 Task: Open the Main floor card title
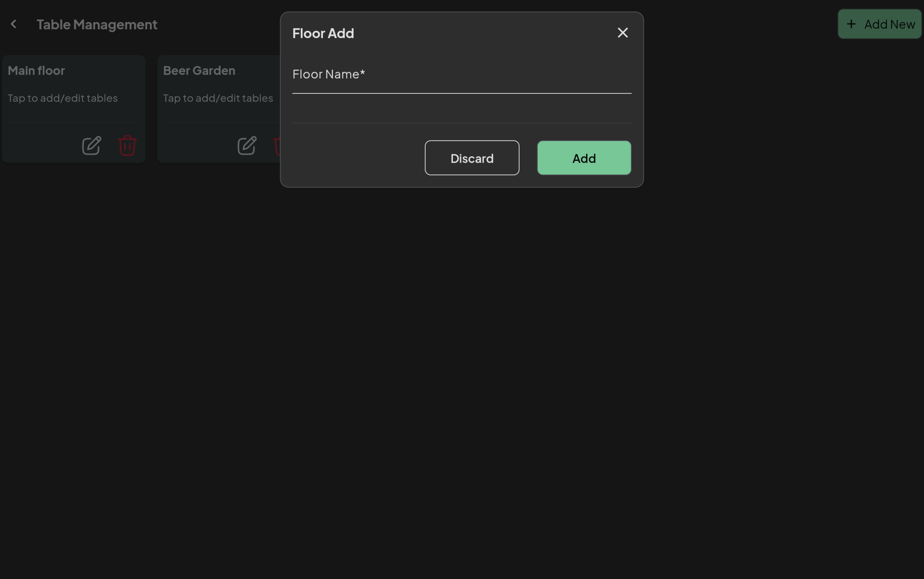click(x=36, y=71)
